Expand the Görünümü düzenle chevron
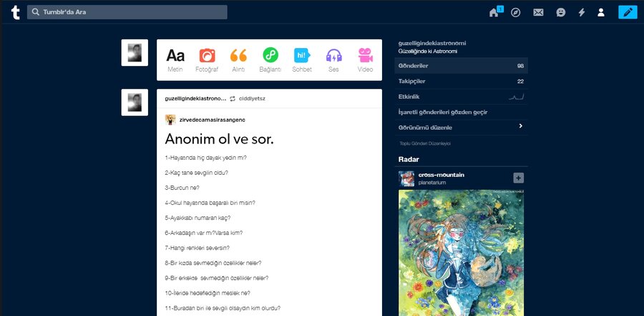 point(521,126)
